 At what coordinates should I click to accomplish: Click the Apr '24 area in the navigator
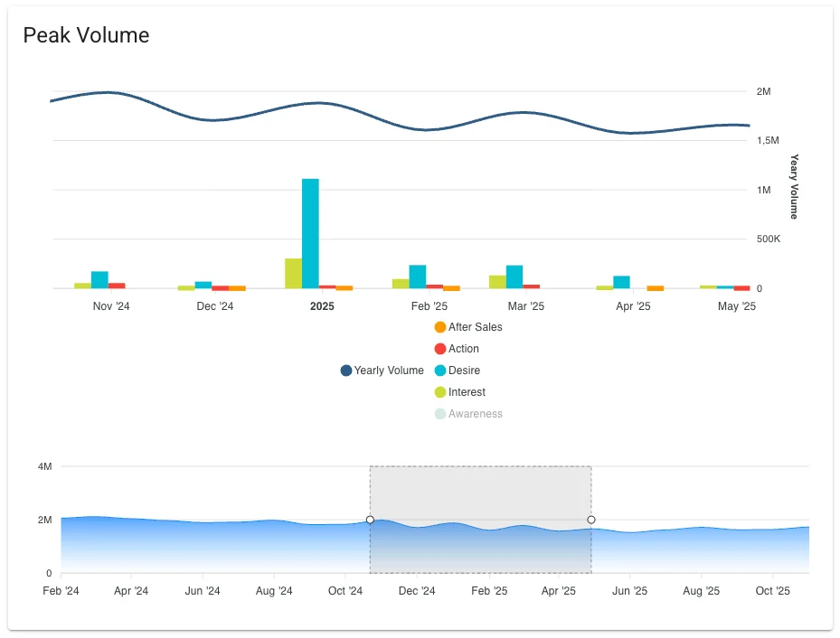(x=131, y=547)
